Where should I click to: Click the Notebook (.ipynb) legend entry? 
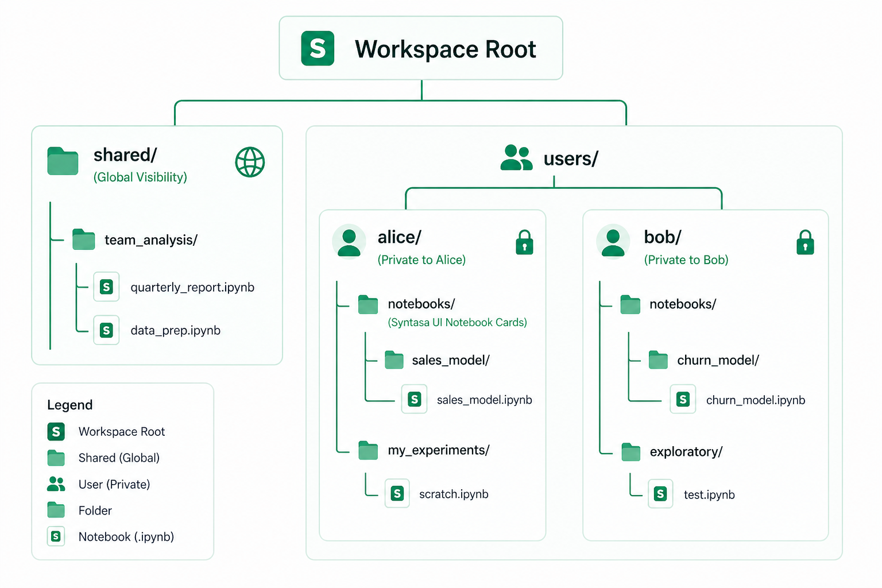coord(126,536)
